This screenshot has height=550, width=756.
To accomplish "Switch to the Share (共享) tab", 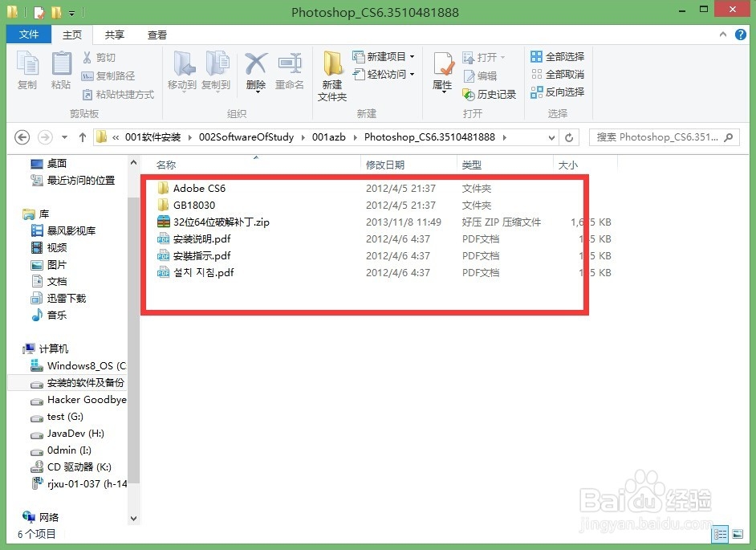I will click(x=115, y=35).
